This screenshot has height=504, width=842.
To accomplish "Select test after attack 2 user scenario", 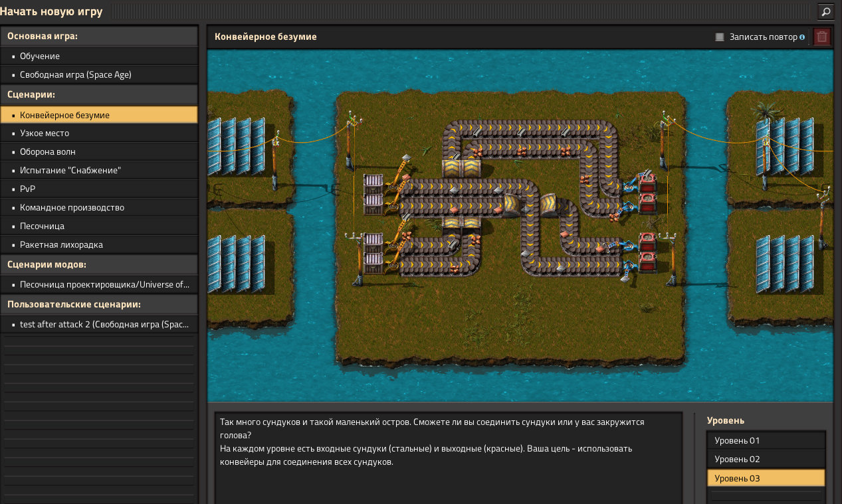I will [100, 325].
